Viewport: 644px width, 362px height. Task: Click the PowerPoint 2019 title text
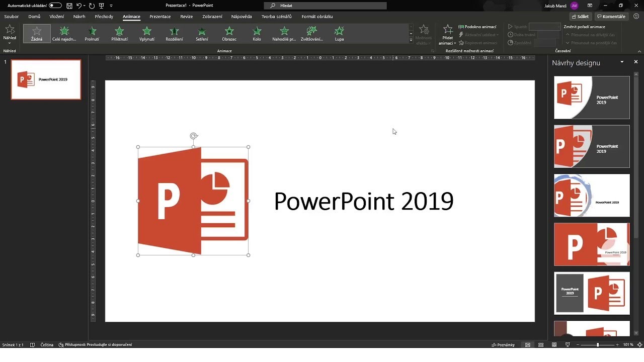click(x=363, y=201)
